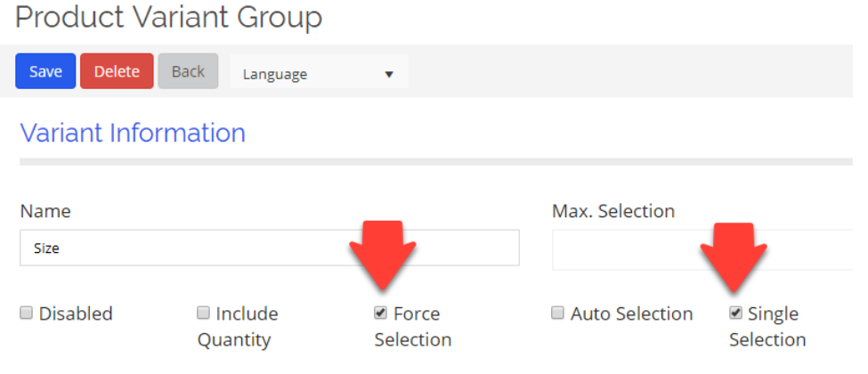Check the Auto Selection checkbox box

pyautogui.click(x=558, y=313)
